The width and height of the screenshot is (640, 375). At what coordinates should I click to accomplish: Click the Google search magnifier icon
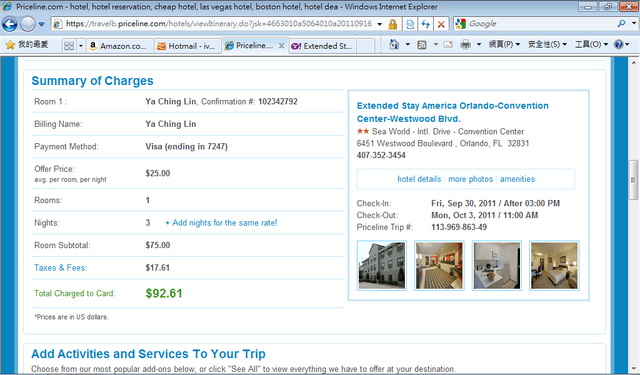click(x=621, y=24)
